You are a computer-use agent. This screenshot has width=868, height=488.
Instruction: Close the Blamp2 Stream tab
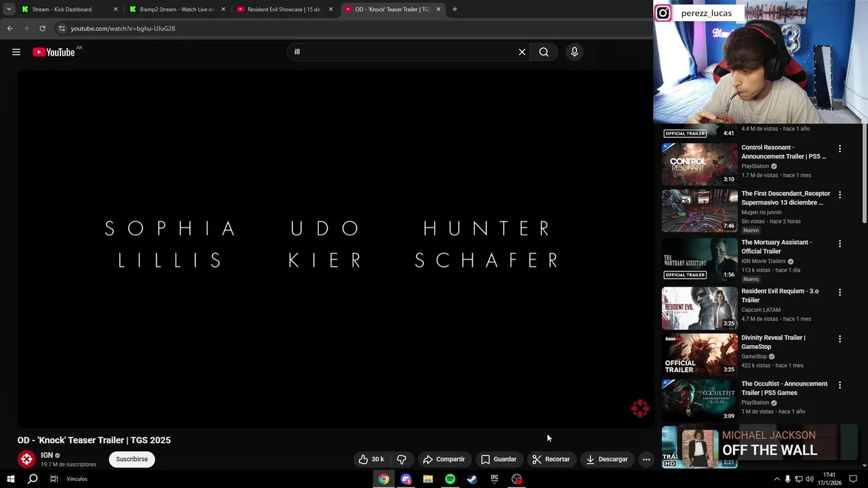pos(223,9)
